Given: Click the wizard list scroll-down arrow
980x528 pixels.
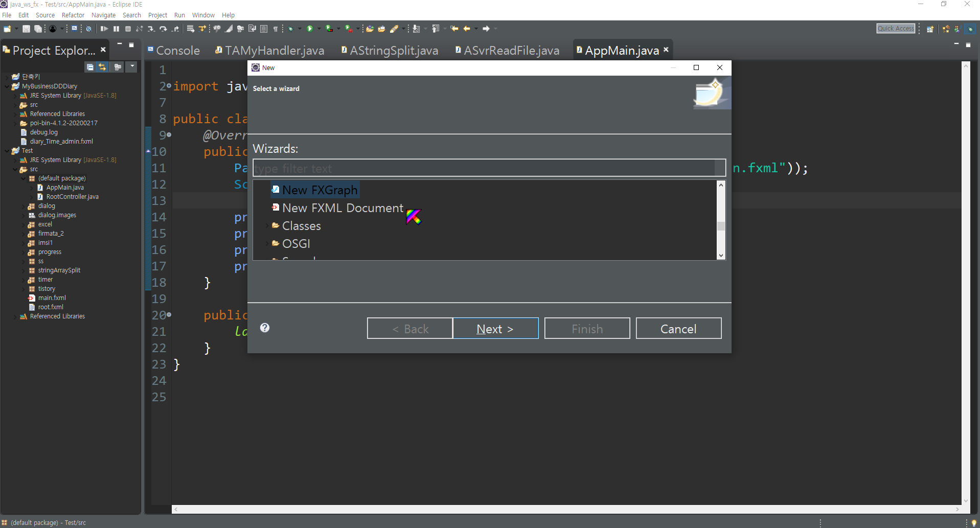Looking at the screenshot, I should click(x=721, y=256).
